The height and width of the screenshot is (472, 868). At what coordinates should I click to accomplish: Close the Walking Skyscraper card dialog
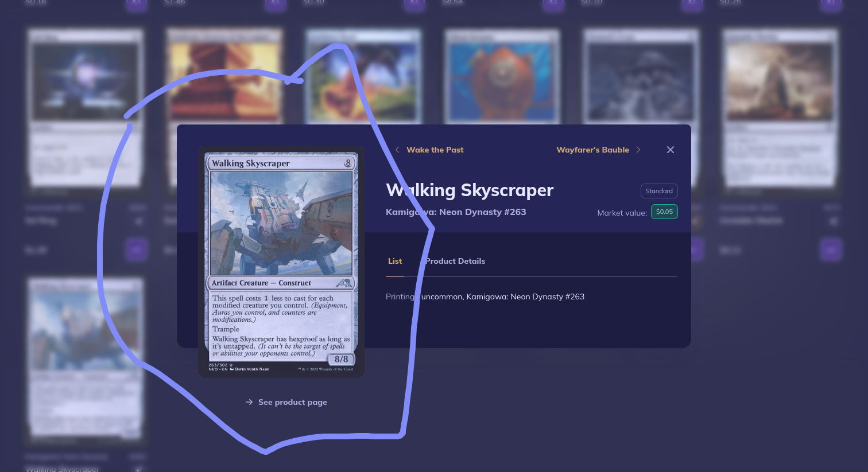(x=671, y=150)
